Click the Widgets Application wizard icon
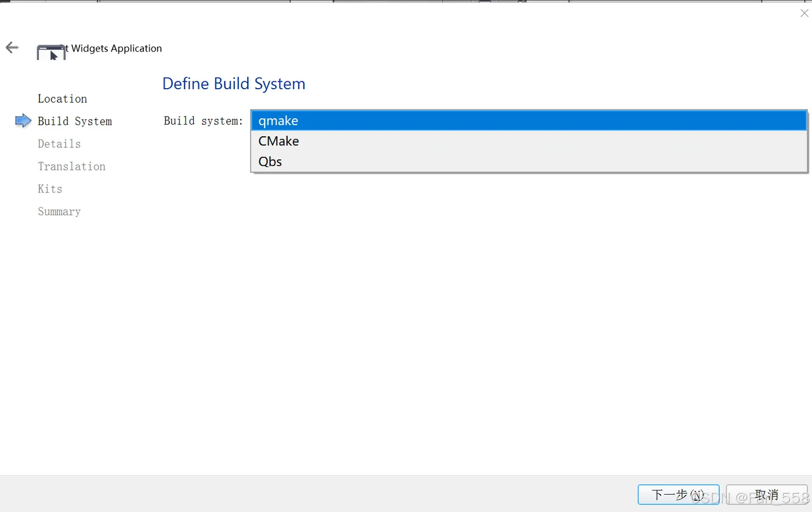The width and height of the screenshot is (812, 512). [51, 53]
